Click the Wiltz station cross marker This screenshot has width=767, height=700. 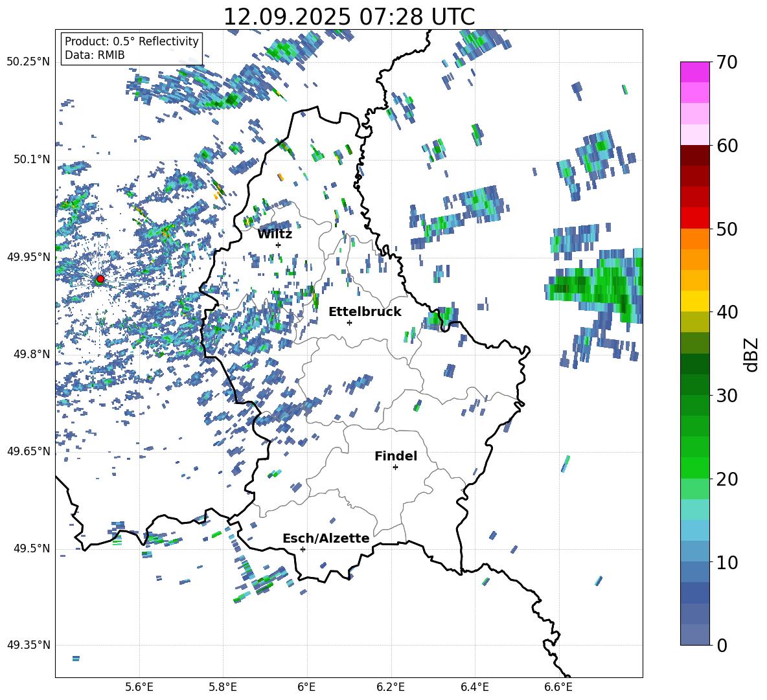(x=279, y=245)
